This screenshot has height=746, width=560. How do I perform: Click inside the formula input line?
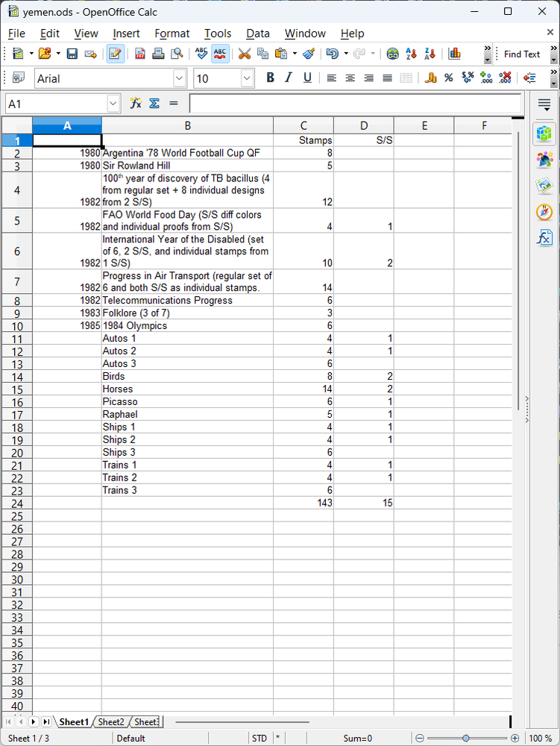[355, 104]
